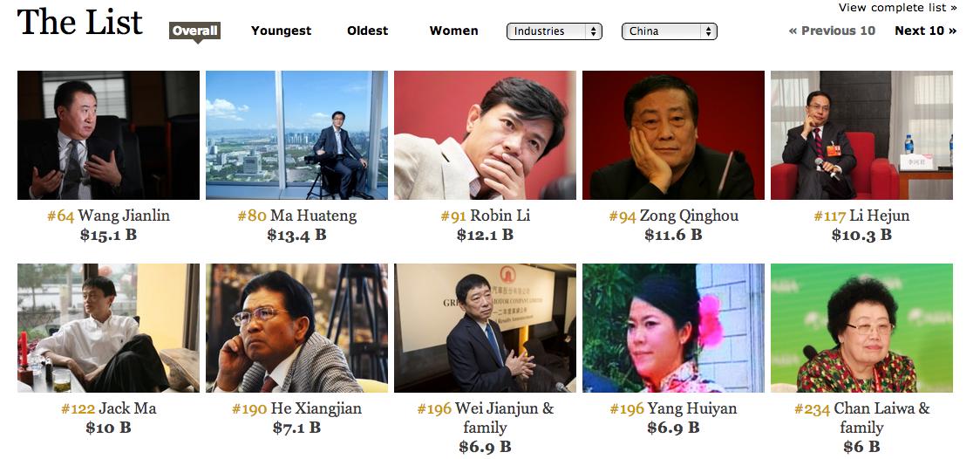Switch to the Women tab
Screen dimensions: 980x459
[x=453, y=31]
